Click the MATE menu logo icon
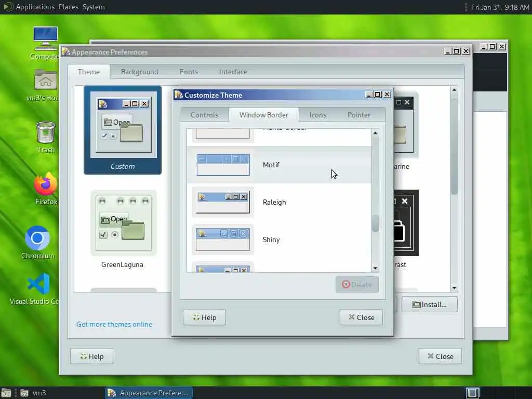The height and width of the screenshot is (399, 532). pos(7,7)
